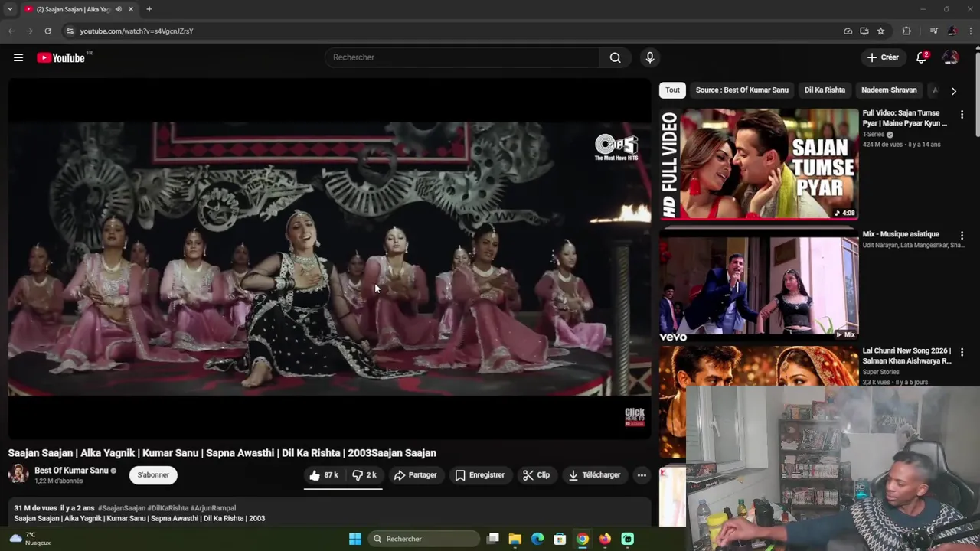Open options for Lal Chunri New Song 2026
Viewport: 980px width, 551px height.
click(962, 353)
